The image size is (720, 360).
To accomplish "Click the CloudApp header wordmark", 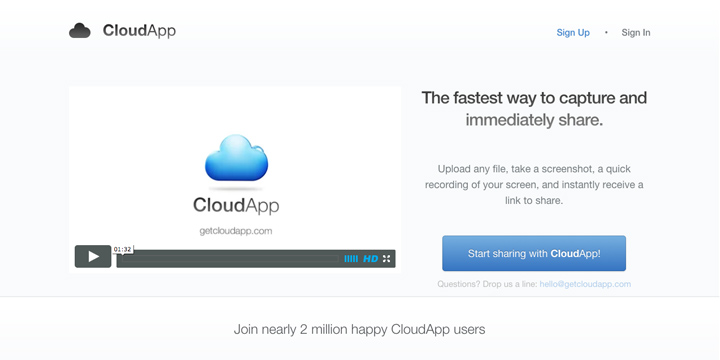I will pos(139,31).
